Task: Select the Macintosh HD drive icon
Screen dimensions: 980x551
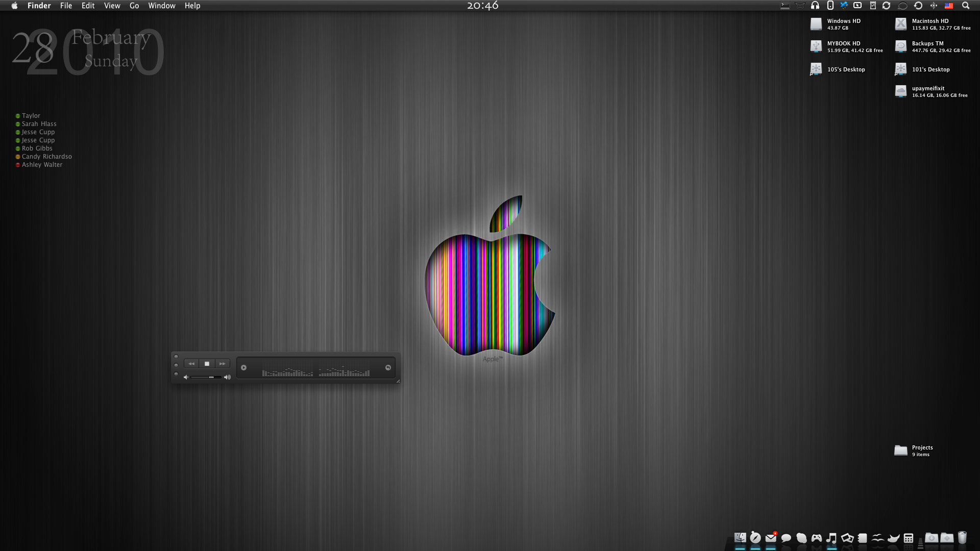Action: [x=901, y=24]
